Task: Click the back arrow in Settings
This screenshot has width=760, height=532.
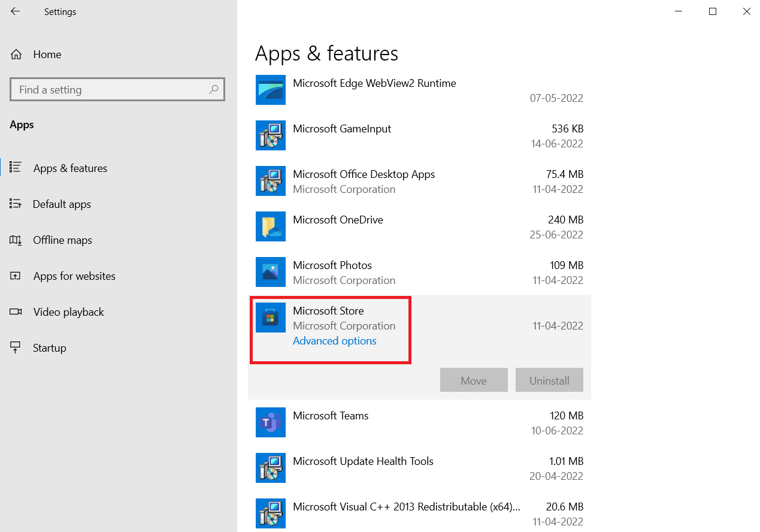Action: pos(15,11)
